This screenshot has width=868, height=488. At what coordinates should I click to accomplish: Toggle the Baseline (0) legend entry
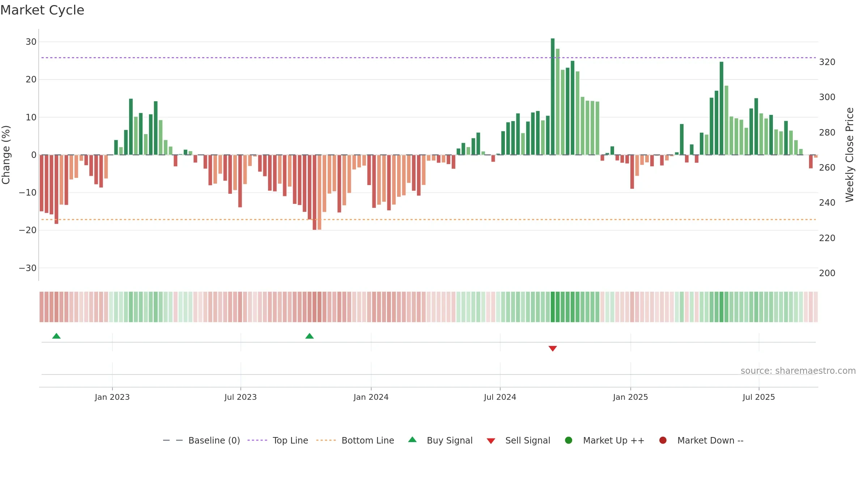tap(201, 440)
